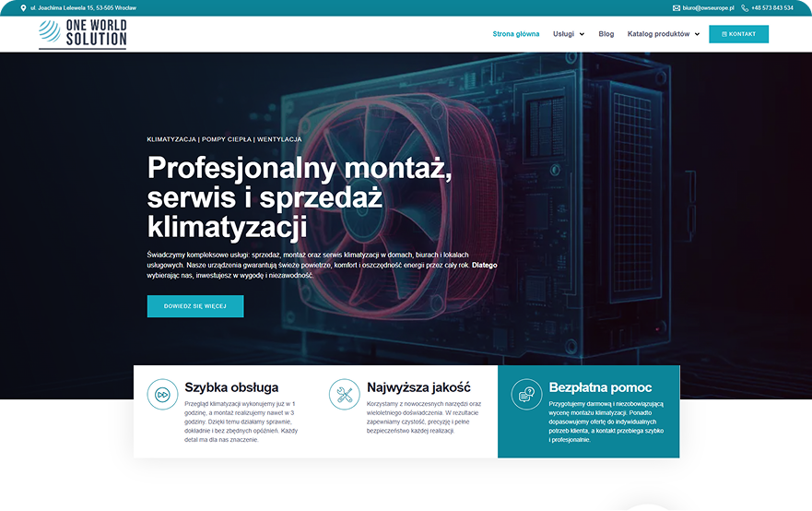Image resolution: width=812 pixels, height=511 pixels.
Task: Click the Szybka obsługa heading
Action: [x=231, y=387]
